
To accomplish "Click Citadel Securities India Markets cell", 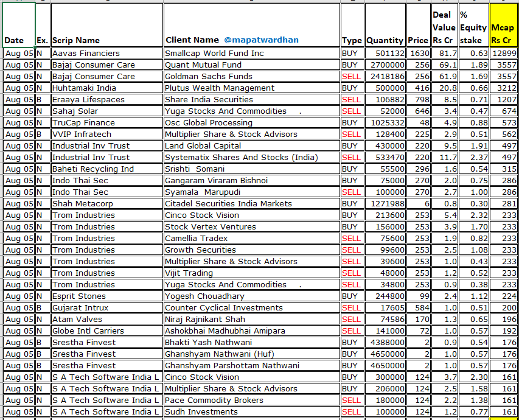I will tap(251, 204).
